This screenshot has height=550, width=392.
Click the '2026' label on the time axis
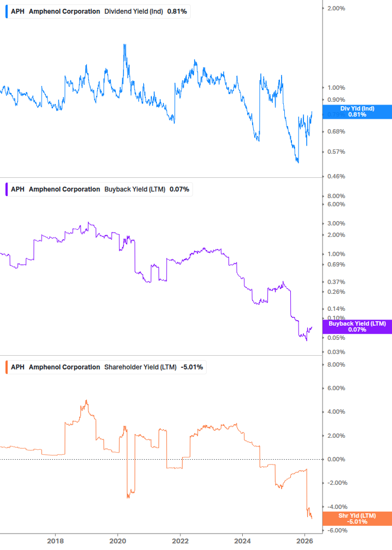pyautogui.click(x=305, y=541)
